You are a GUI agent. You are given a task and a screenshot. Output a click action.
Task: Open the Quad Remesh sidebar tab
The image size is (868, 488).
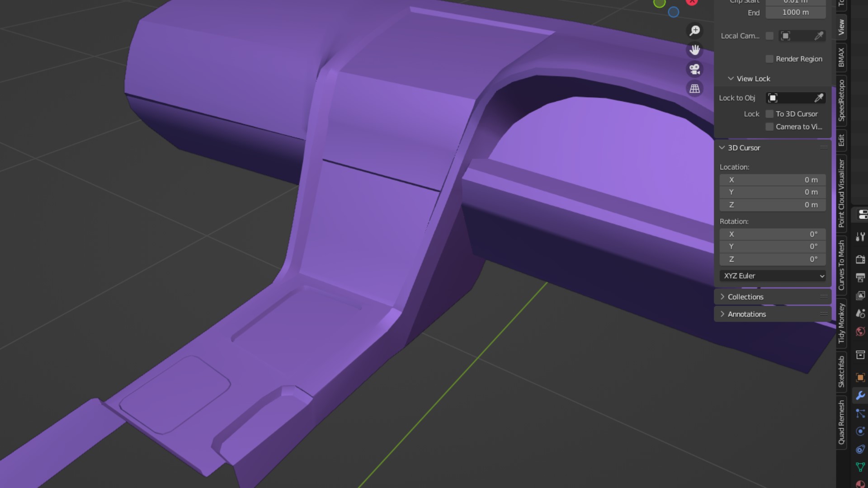pos(841,422)
